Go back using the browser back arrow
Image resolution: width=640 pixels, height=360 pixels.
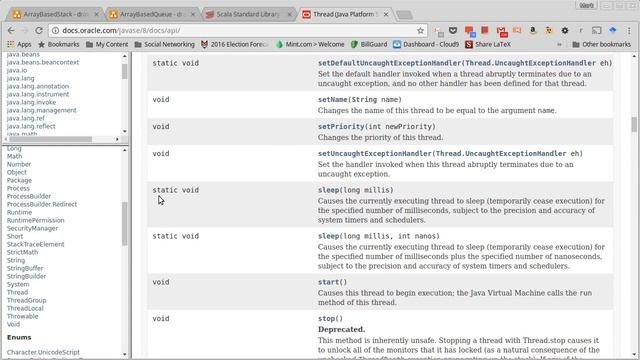11,31
